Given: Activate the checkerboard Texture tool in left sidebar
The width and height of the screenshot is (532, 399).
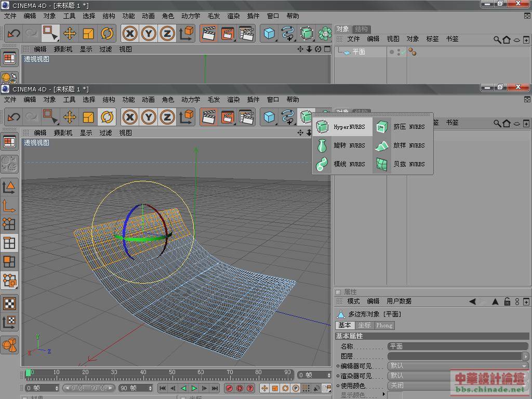Looking at the screenshot, I should click(x=9, y=303).
